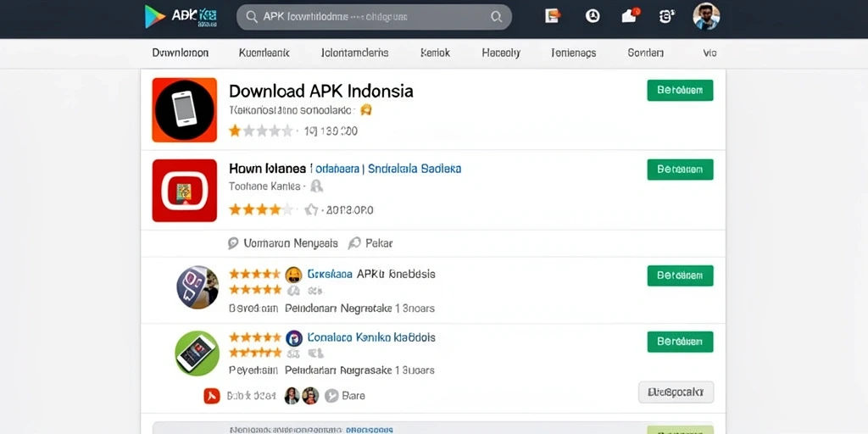This screenshot has height=434, width=868.
Task: Click the 'Peyerhain' text in the green app row
Action: pos(253,370)
